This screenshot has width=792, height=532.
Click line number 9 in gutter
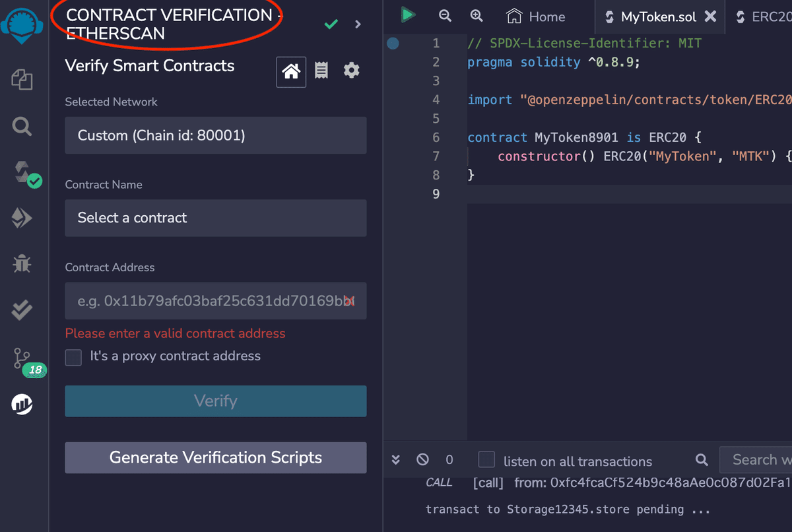coord(436,194)
